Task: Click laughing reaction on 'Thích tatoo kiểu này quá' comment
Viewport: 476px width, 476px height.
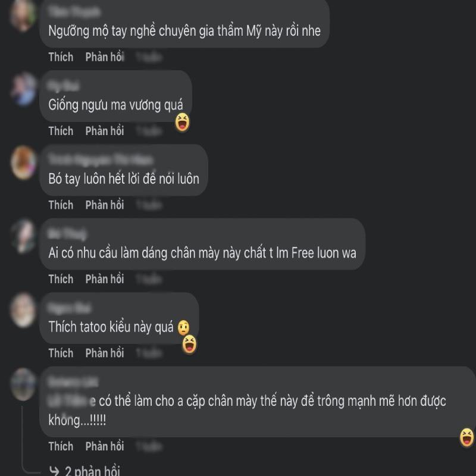Action: pos(189,345)
